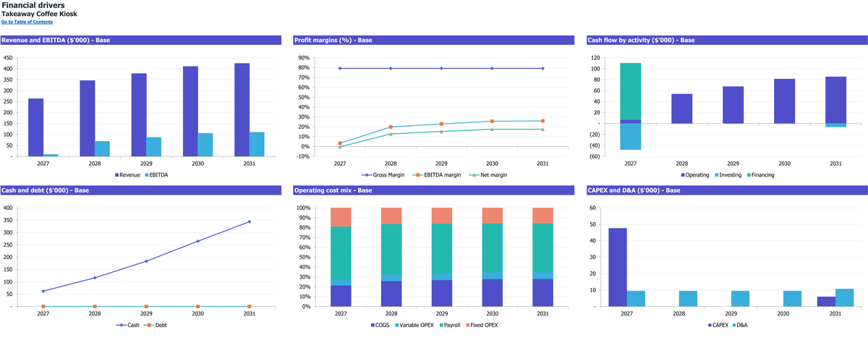Select the Cash legend entry

(129, 326)
